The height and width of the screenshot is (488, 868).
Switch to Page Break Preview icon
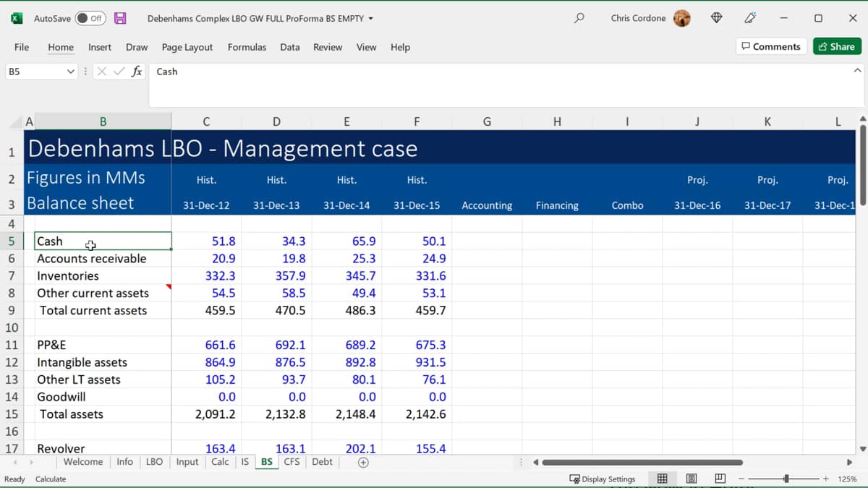(720, 479)
